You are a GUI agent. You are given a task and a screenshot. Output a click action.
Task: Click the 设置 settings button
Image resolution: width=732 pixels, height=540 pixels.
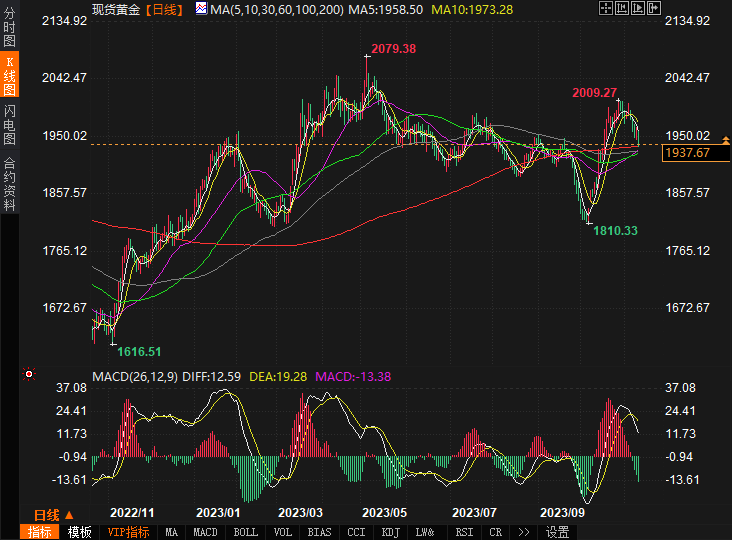(558, 532)
